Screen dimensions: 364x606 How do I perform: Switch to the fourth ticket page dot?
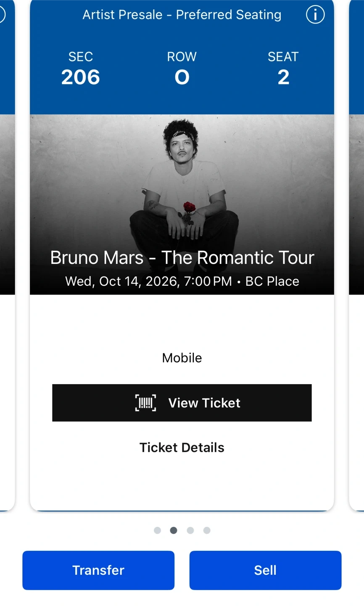206,530
